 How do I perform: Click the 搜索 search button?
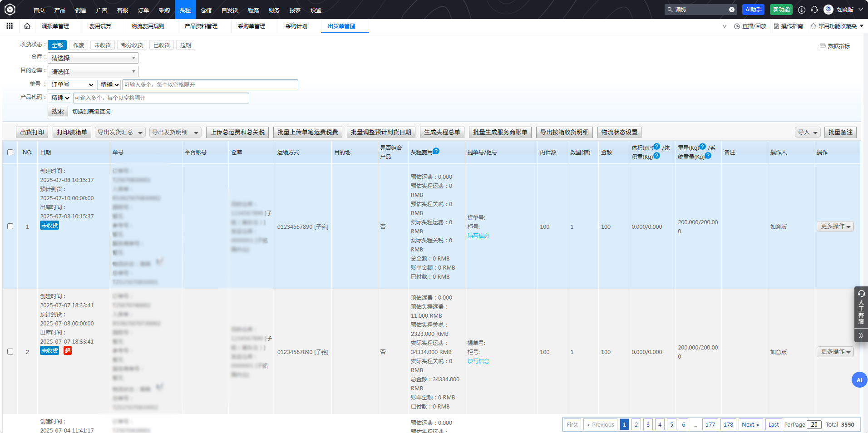pos(58,111)
